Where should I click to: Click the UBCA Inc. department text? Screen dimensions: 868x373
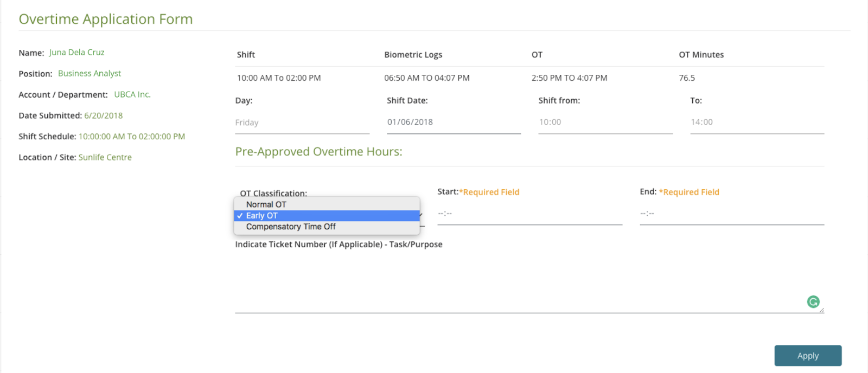(x=132, y=94)
